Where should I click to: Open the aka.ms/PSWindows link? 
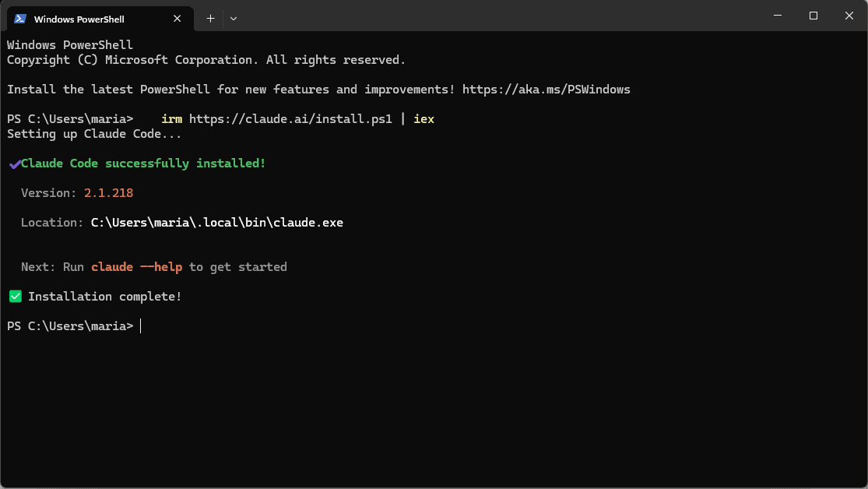coord(546,90)
